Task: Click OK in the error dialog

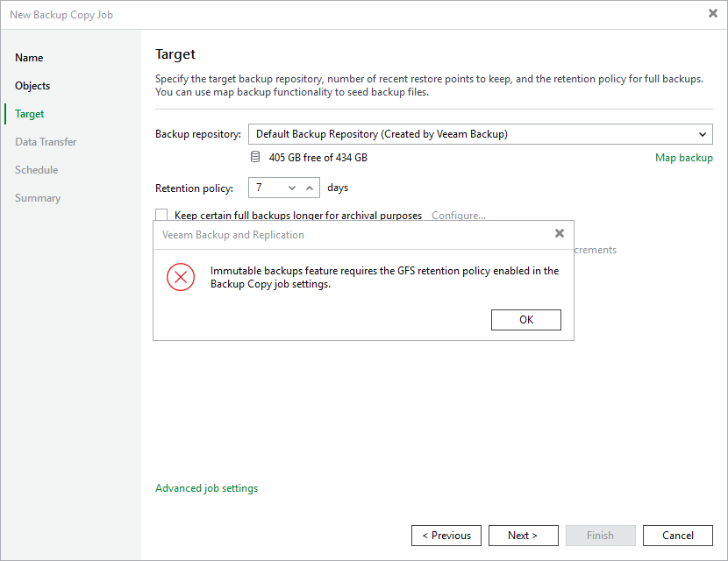Action: 526,320
